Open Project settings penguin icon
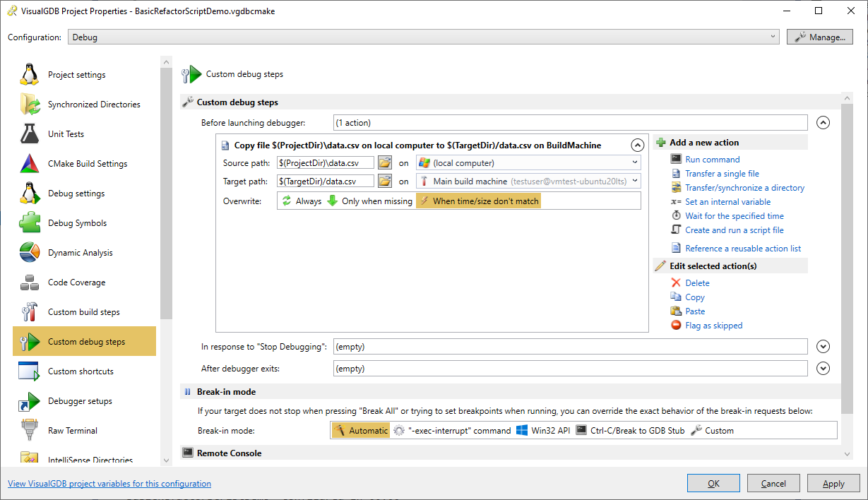Screen dimensions: 868x500 30,74
